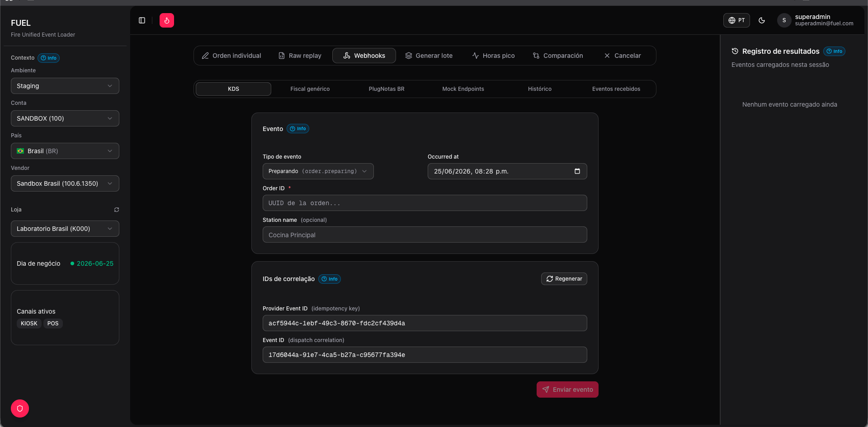The height and width of the screenshot is (427, 868).
Task: Click the pink flame FUEL logo button
Action: tap(167, 20)
